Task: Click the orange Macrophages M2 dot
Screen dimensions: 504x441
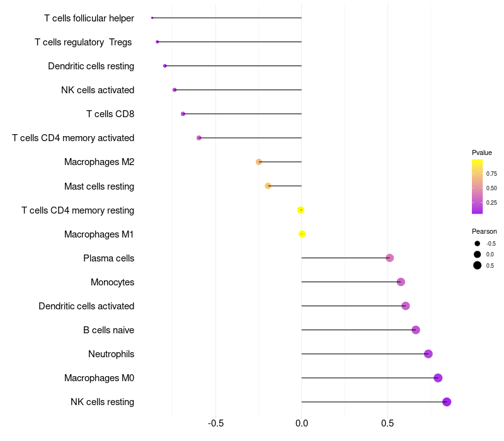Action: point(259,162)
